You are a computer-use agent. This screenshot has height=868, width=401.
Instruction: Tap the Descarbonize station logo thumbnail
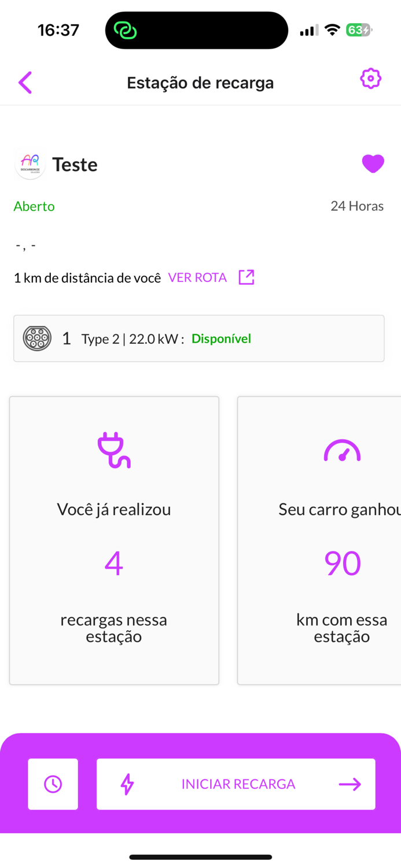(30, 164)
